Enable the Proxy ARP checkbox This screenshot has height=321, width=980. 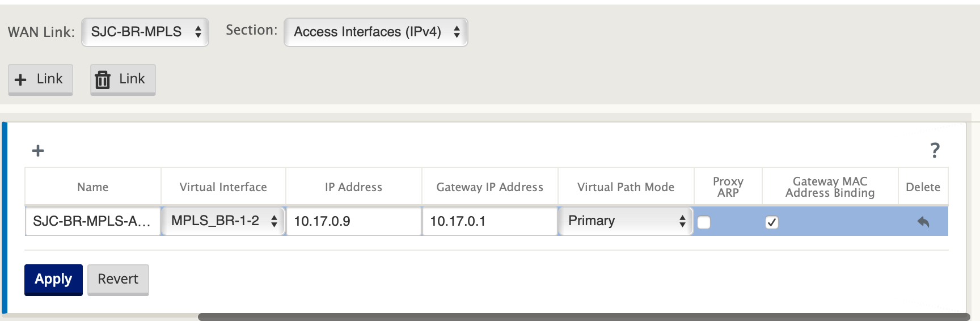[x=704, y=222]
